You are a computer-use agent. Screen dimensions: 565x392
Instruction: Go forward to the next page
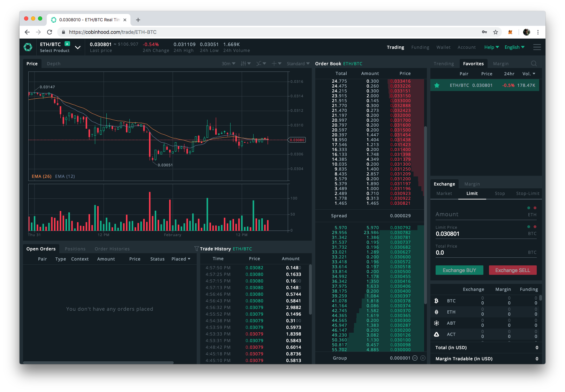(38, 32)
